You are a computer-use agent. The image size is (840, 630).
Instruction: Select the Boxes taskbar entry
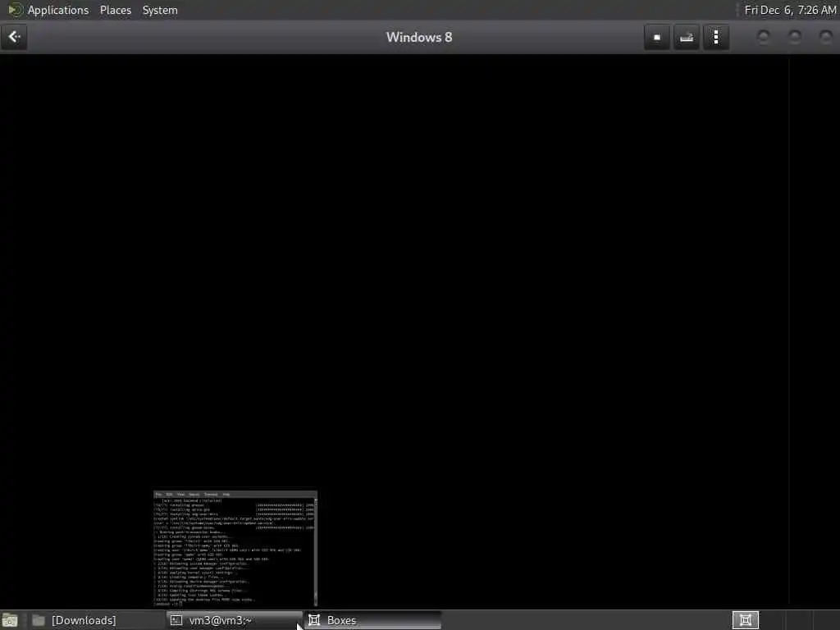(x=373, y=620)
